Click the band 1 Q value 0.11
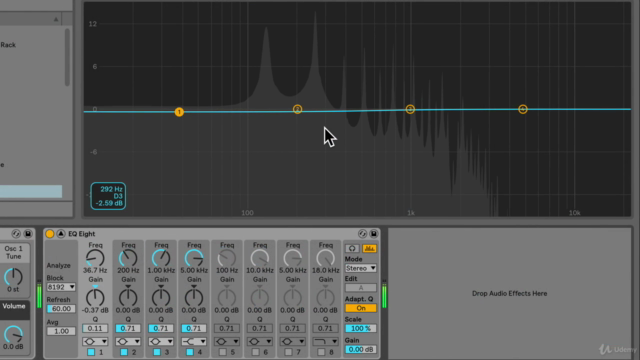This screenshot has width=640, height=360. pyautogui.click(x=95, y=328)
